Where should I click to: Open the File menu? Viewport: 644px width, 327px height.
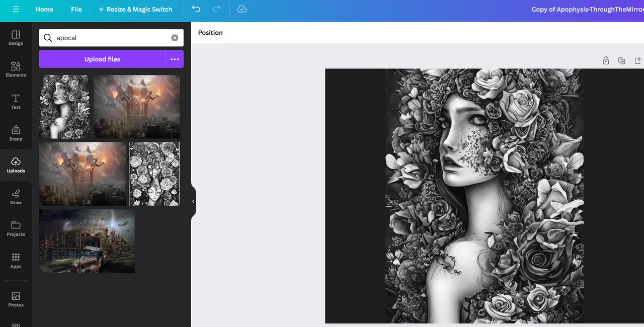pos(76,9)
